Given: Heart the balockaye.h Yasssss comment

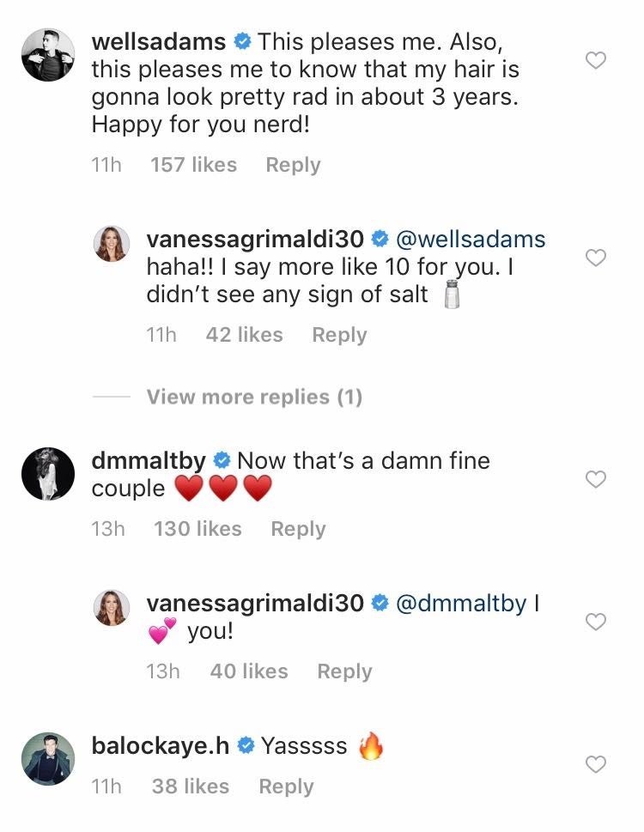Looking at the screenshot, I should (595, 763).
